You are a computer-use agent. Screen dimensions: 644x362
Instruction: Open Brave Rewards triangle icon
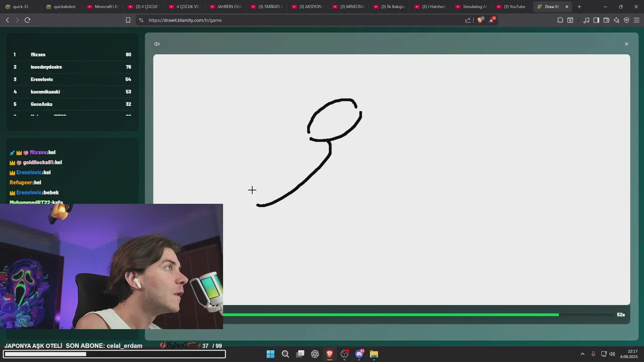(492, 20)
